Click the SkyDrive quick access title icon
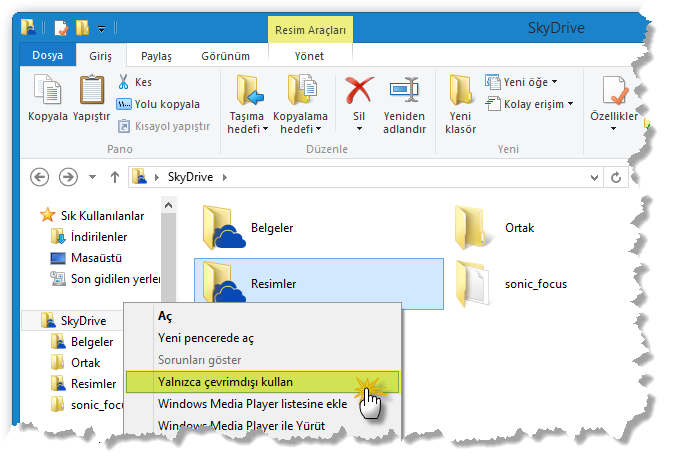The image size is (673, 467). [x=28, y=27]
